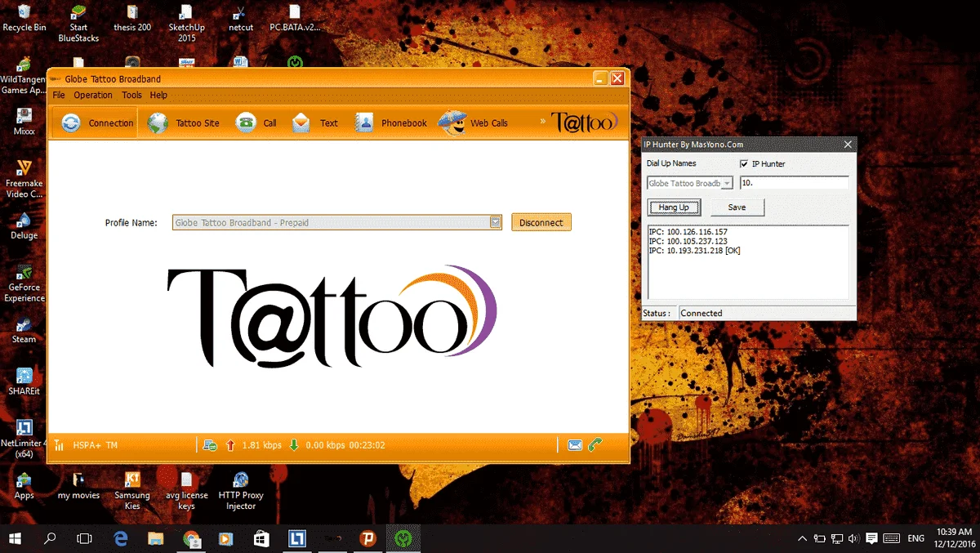Click the green download arrow icon
Screen dimensions: 980x553
point(294,445)
